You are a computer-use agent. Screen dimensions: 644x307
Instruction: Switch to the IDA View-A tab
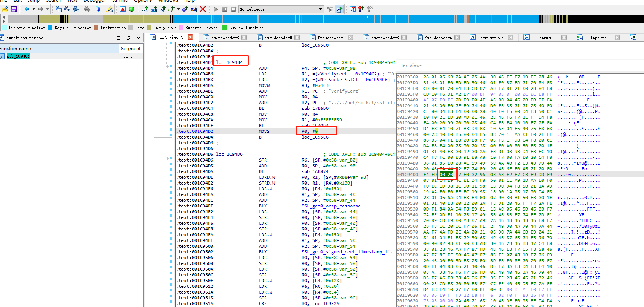point(171,37)
